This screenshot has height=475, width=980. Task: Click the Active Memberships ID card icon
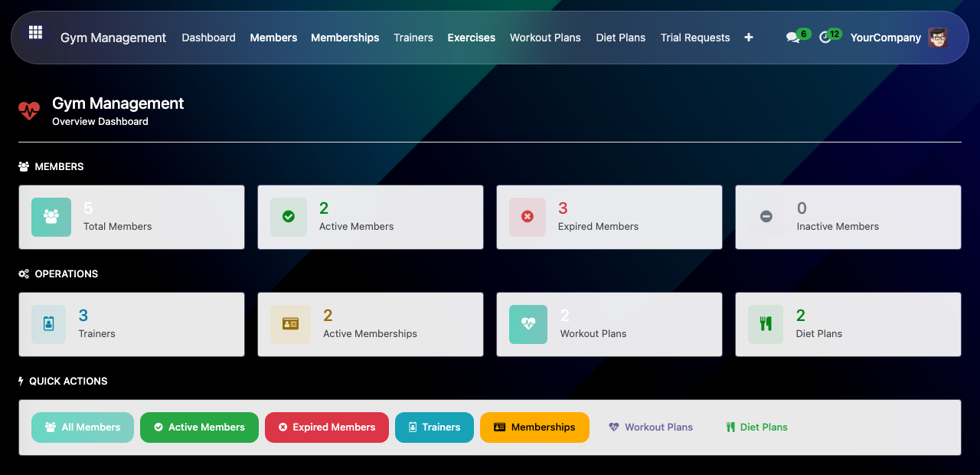tap(291, 324)
